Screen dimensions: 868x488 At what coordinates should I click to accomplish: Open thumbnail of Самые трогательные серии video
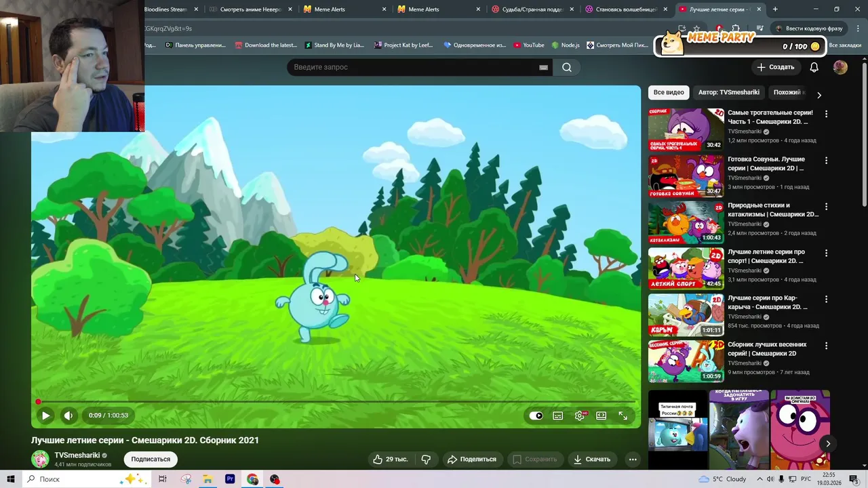point(686,129)
